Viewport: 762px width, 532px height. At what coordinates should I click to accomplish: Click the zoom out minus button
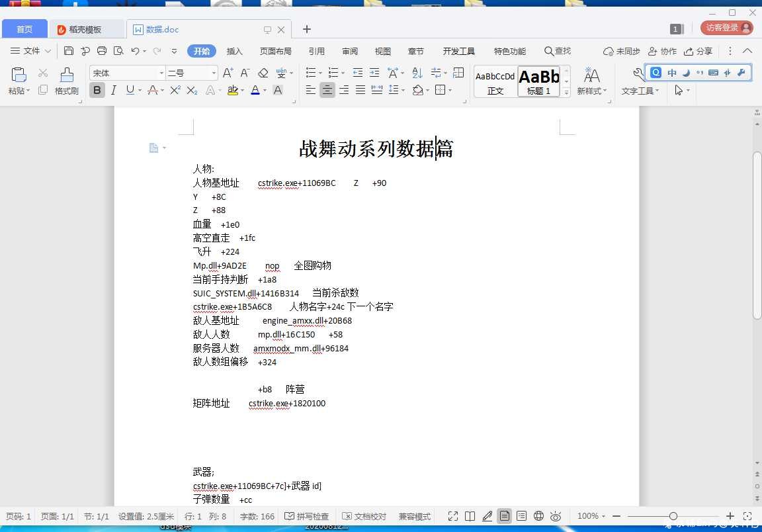616,516
